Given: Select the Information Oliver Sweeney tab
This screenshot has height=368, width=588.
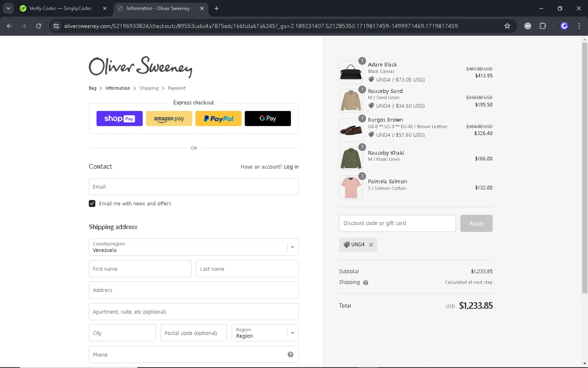Looking at the screenshot, I should click(x=158, y=8).
